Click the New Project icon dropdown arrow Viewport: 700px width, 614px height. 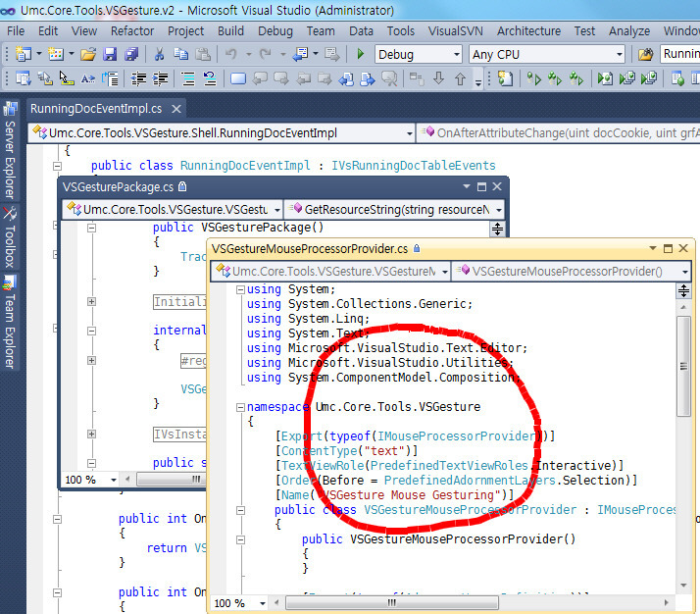point(39,54)
